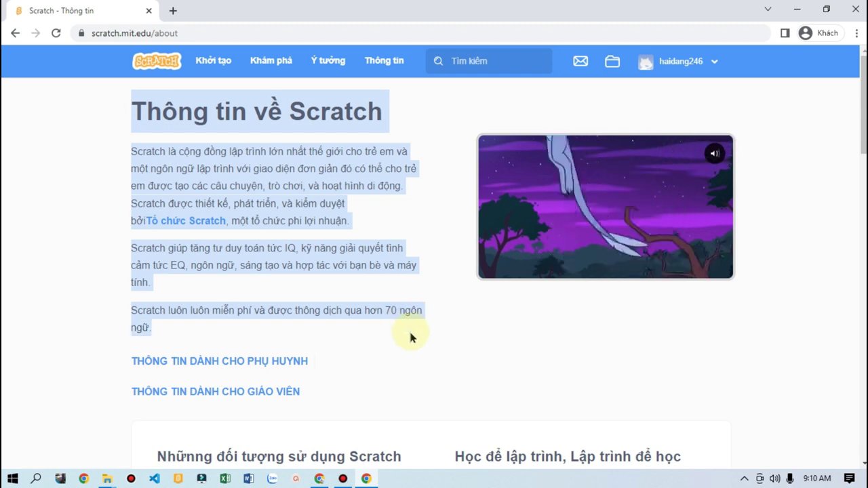This screenshot has height=488, width=868.
Task: Open THÔNG TIN DÀNH CHO PHỤ HUYNH link
Action: tap(219, 361)
